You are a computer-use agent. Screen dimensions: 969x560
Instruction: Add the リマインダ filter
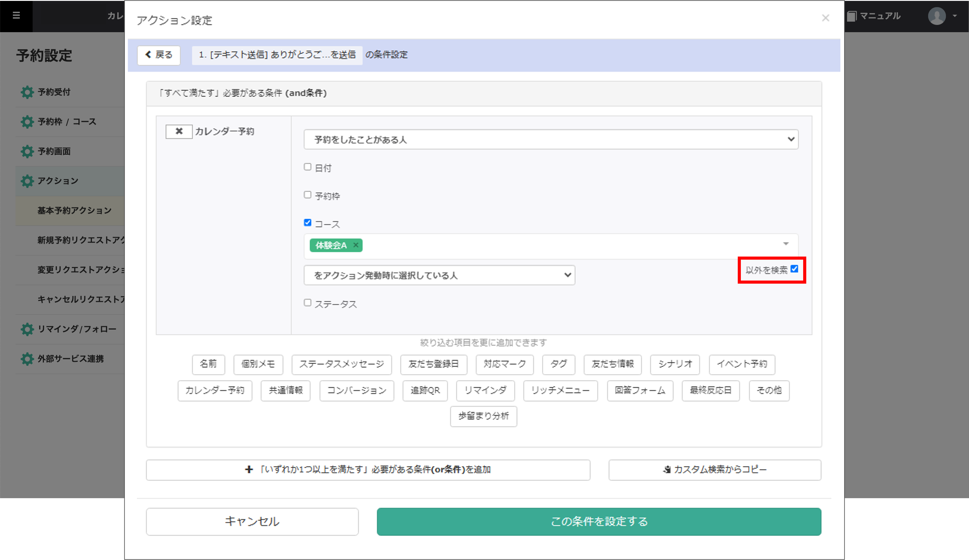485,391
